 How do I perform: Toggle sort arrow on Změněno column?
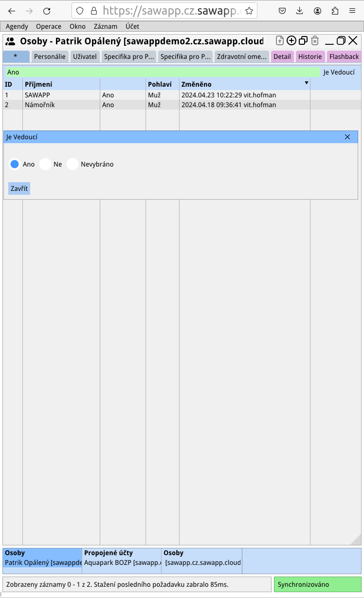click(x=307, y=83)
